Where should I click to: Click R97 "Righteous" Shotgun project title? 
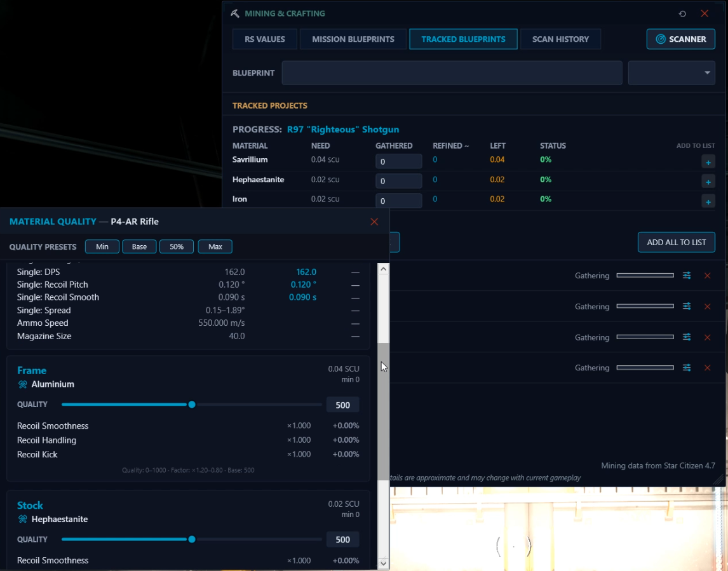pyautogui.click(x=342, y=130)
